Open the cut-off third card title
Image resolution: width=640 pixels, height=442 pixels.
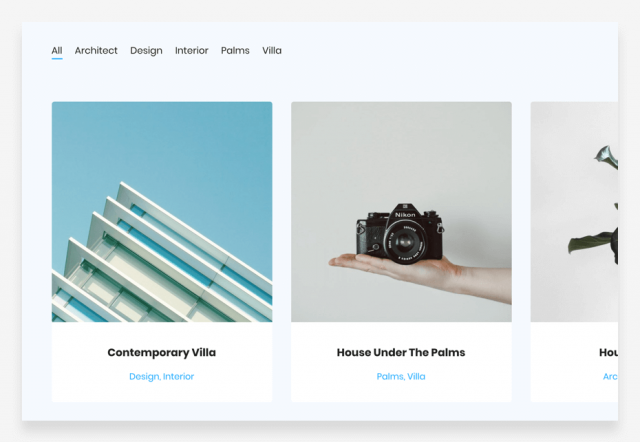tap(608, 353)
